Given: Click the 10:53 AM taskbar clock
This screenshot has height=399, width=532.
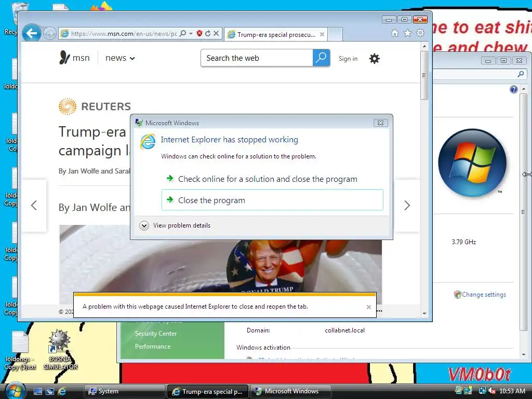Looking at the screenshot, I should [x=512, y=391].
